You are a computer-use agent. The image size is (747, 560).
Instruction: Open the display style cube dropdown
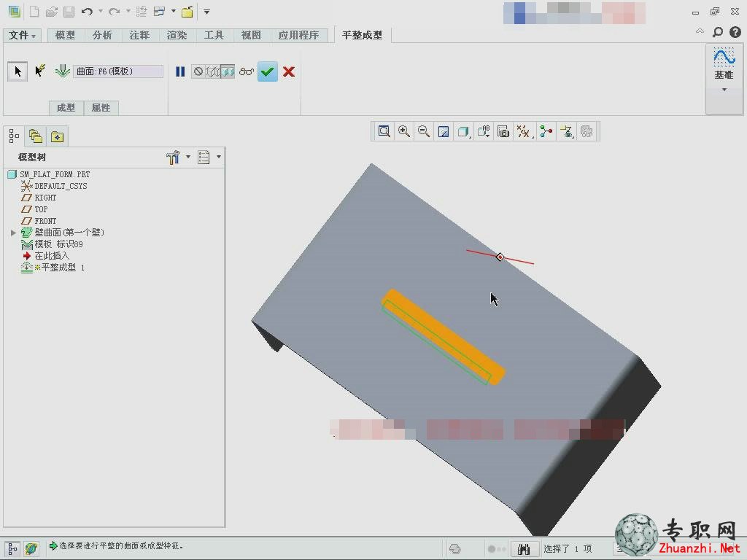click(x=463, y=131)
